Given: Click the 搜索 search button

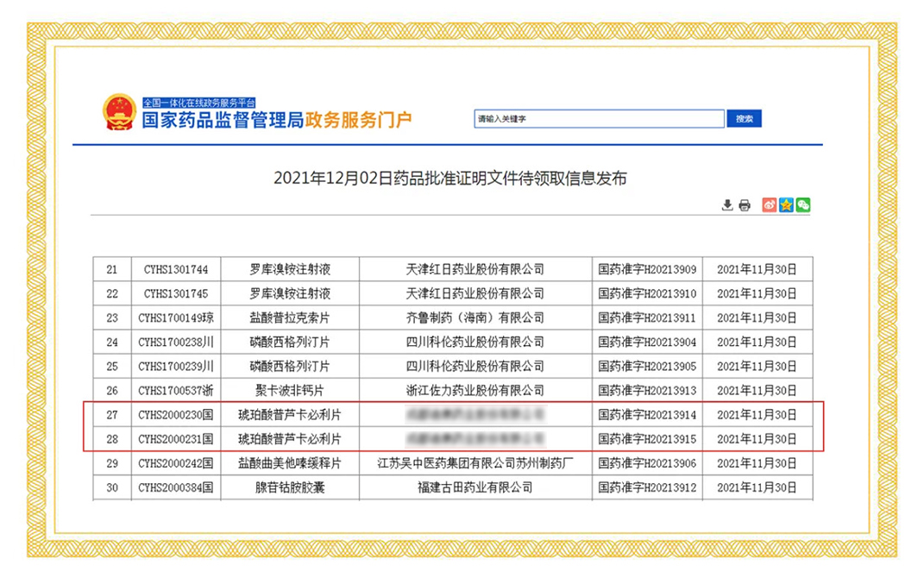Looking at the screenshot, I should click(744, 119).
